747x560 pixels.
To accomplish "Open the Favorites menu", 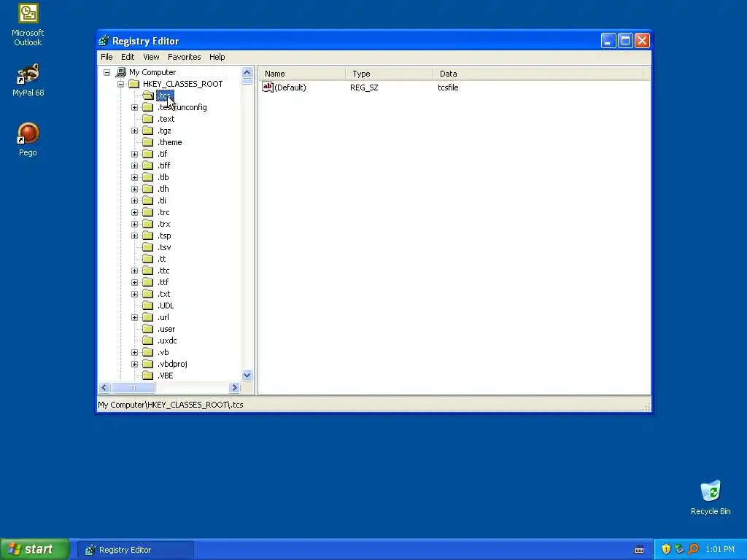I will [184, 57].
